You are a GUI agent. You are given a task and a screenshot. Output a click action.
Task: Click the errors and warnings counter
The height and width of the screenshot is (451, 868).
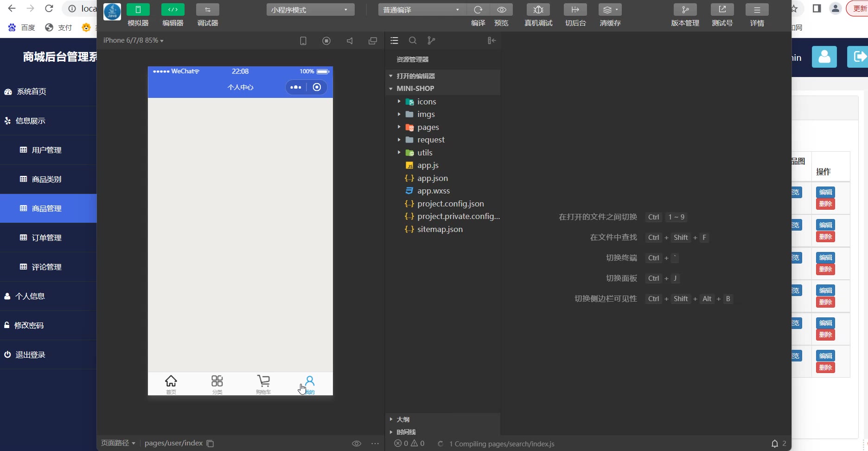(x=409, y=444)
